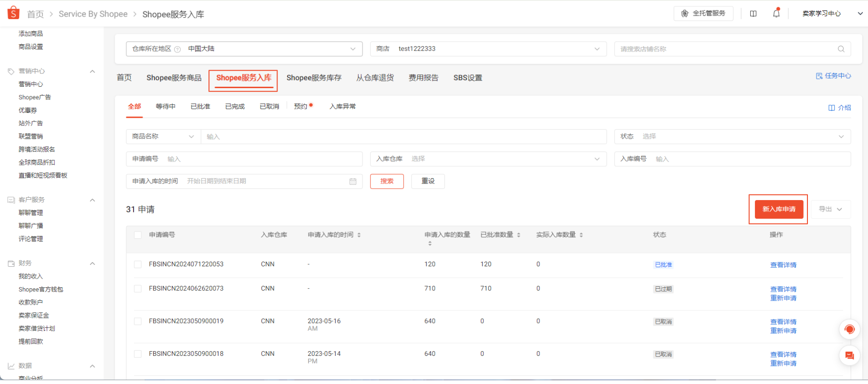Click 重新申请 for FBSINCN2024062620073
The width and height of the screenshot is (868, 384).
click(x=783, y=298)
